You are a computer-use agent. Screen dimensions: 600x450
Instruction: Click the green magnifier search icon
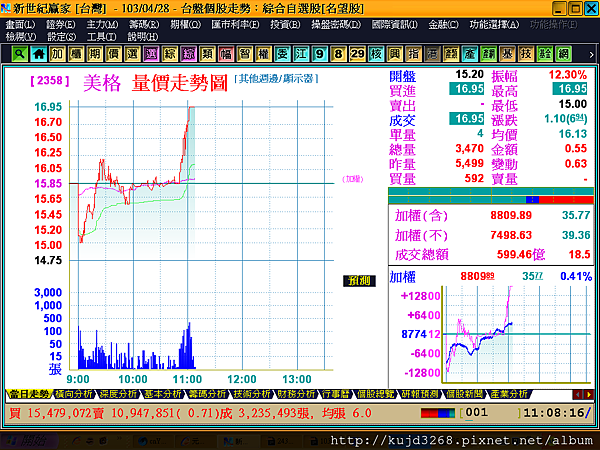click(x=19, y=54)
